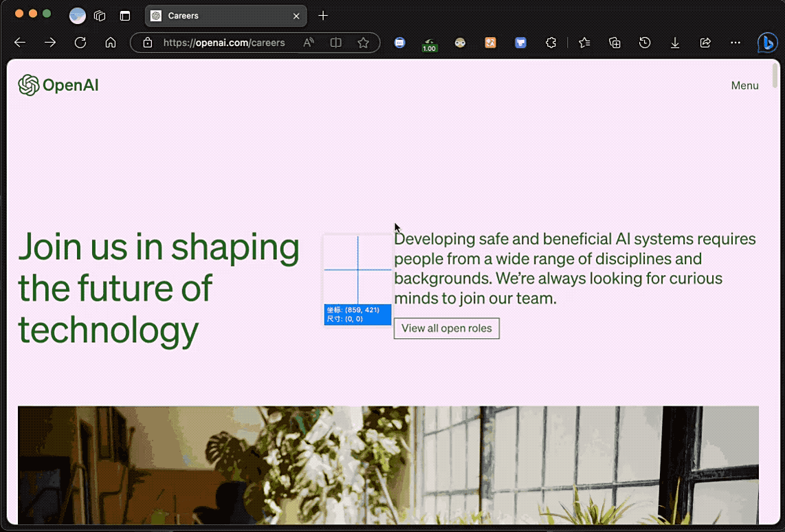Open the Extensions puzzle-piece menu
785x532 pixels.
(x=551, y=43)
